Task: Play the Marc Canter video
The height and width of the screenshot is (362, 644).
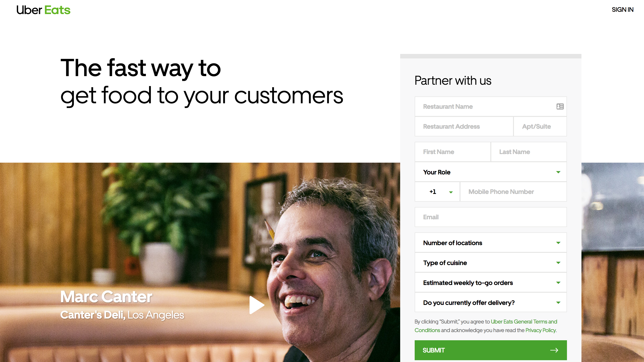Action: pyautogui.click(x=257, y=305)
